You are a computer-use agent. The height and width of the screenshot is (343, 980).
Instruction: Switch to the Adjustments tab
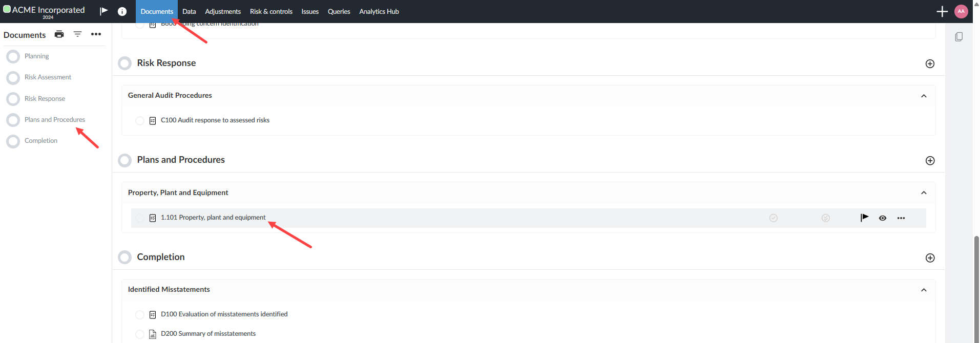(x=222, y=11)
